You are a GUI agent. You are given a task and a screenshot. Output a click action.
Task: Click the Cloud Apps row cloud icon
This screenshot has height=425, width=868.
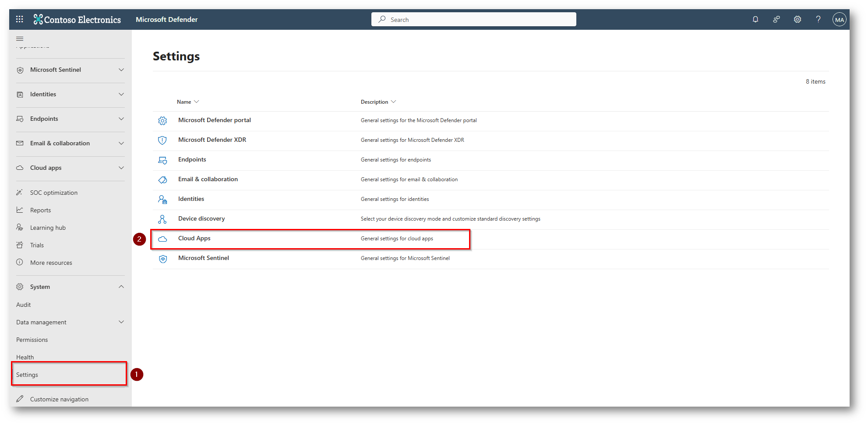click(x=162, y=239)
